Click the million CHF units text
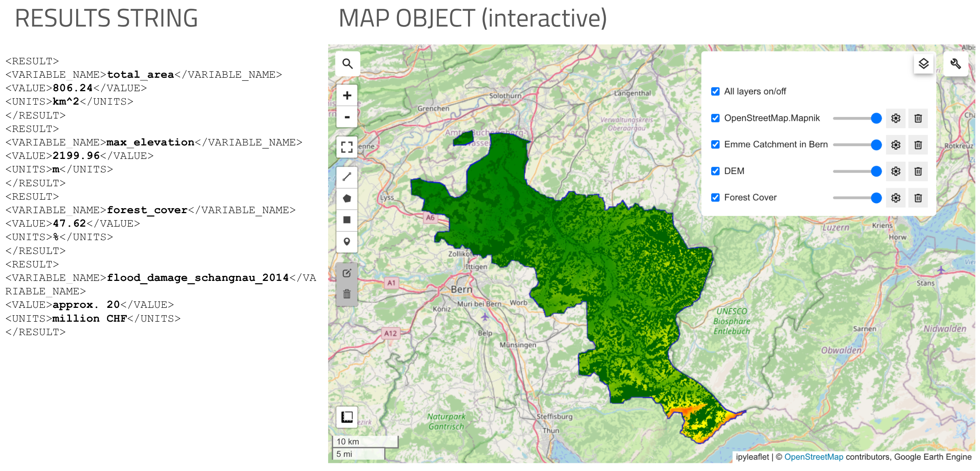 pos(90,319)
